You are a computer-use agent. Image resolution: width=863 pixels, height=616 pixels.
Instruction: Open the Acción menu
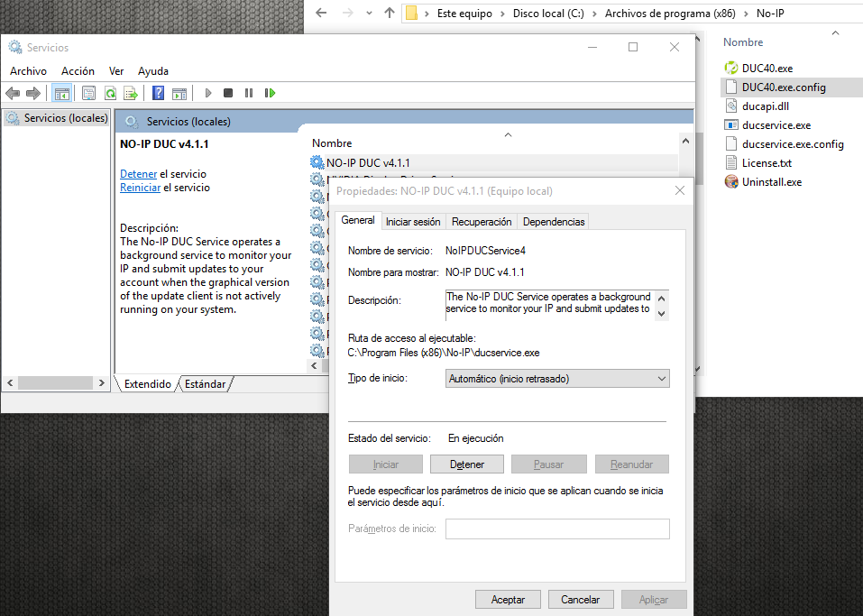(x=78, y=71)
